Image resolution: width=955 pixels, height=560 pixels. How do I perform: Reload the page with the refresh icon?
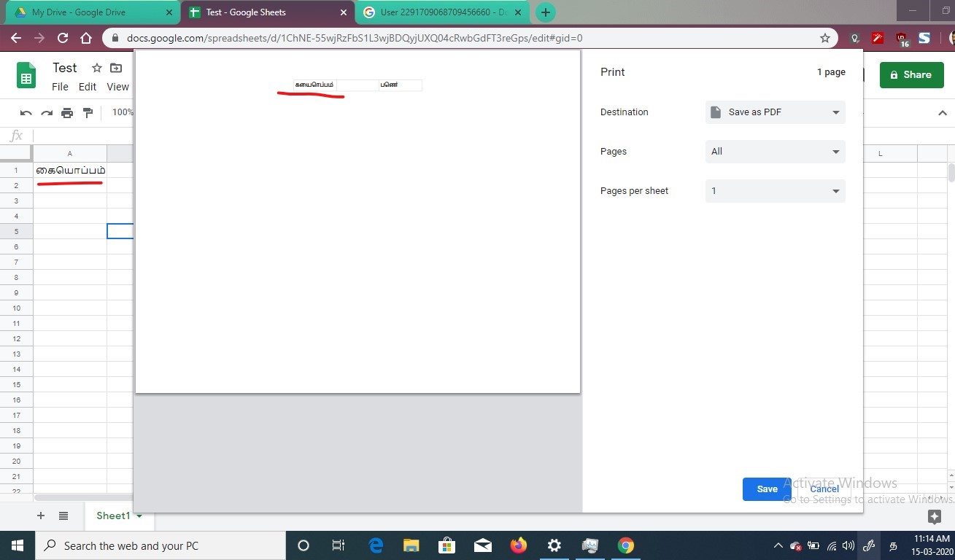pos(63,38)
